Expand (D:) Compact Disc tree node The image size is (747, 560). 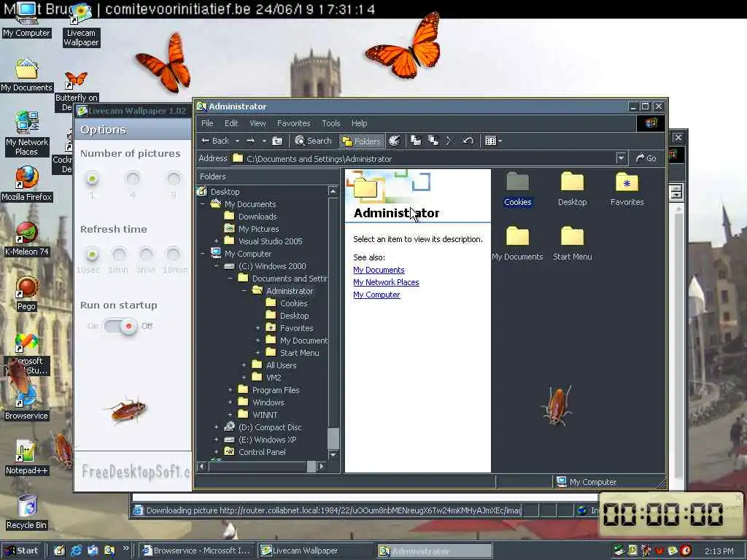[216, 427]
